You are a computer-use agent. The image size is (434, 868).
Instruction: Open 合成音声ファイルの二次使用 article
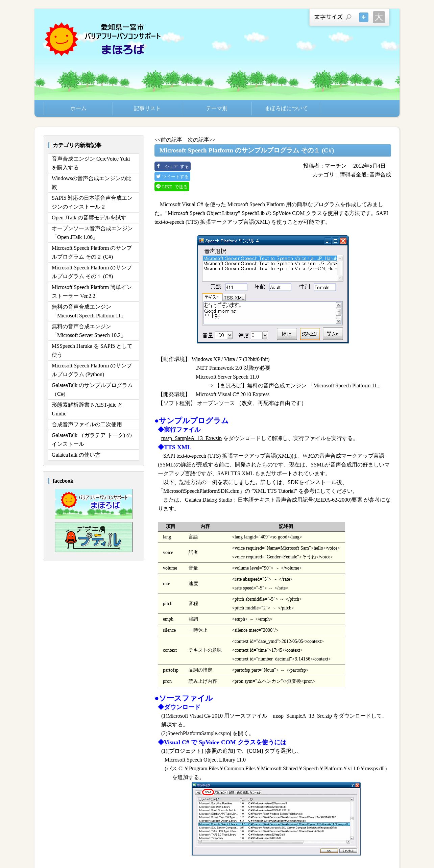click(x=94, y=425)
